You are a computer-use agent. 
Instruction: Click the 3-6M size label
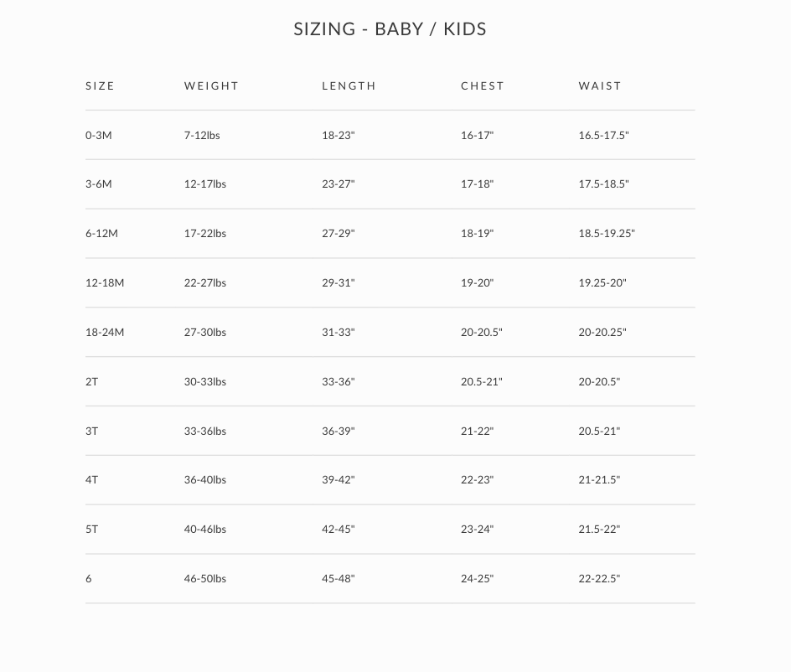tap(98, 184)
